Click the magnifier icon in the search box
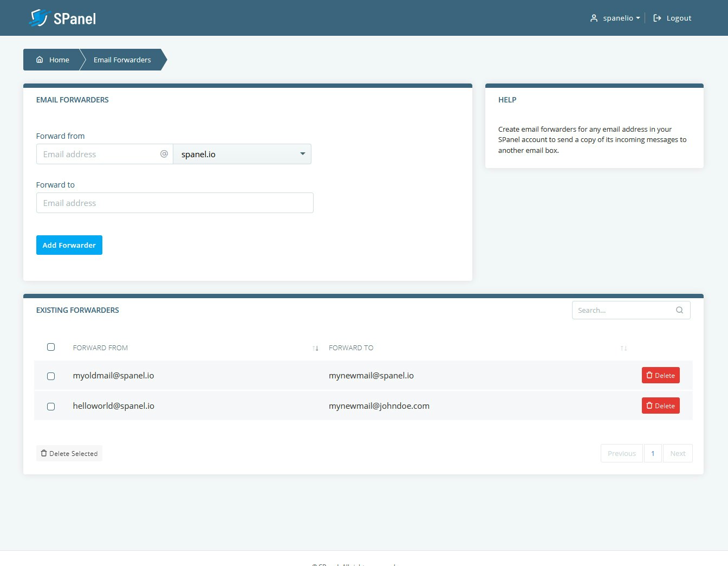Image resolution: width=728 pixels, height=566 pixels. click(679, 310)
